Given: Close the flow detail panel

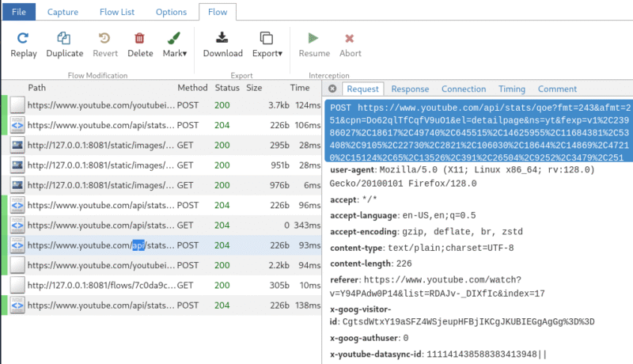Looking at the screenshot, I should coord(332,89).
